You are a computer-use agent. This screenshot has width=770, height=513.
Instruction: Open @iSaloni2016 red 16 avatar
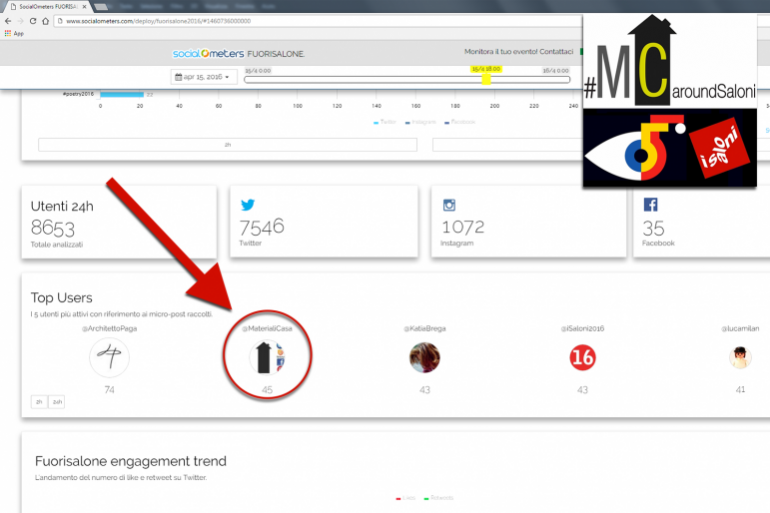582,357
